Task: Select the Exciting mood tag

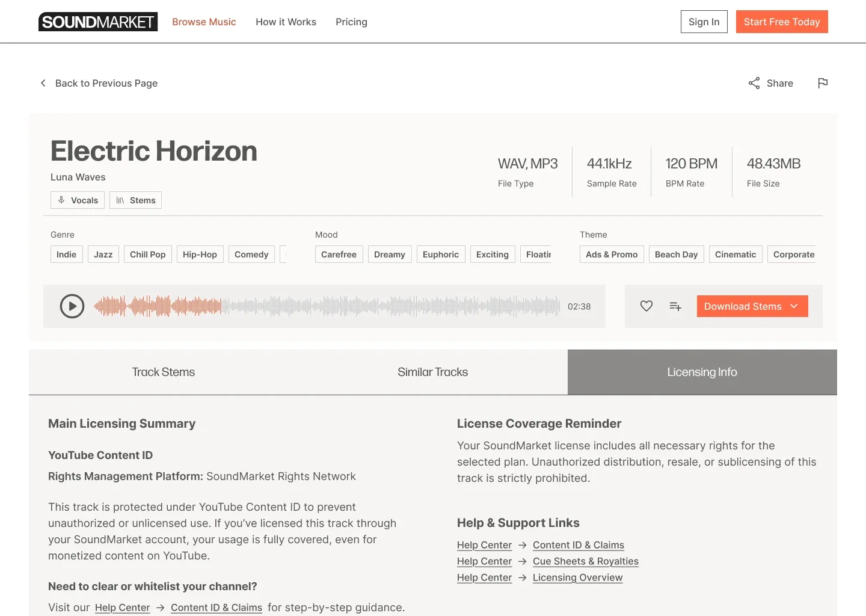Action: coord(493,254)
